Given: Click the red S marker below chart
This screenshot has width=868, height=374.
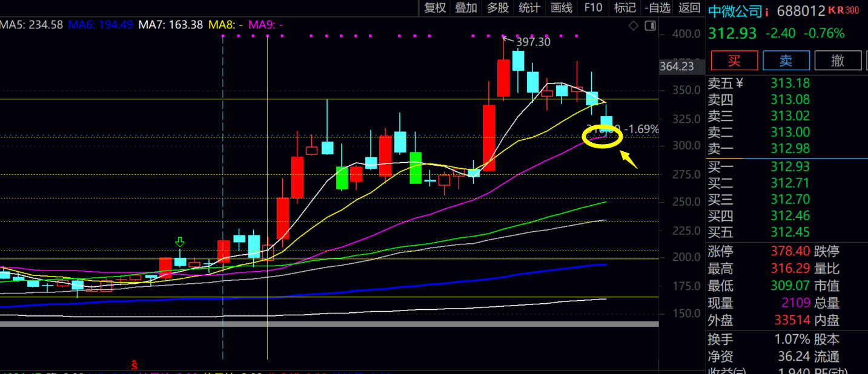Looking at the screenshot, I should point(134,365).
